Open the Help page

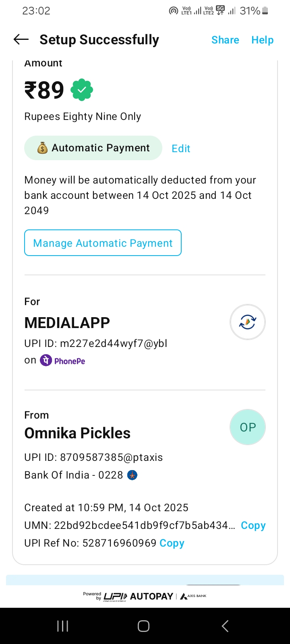(x=262, y=40)
